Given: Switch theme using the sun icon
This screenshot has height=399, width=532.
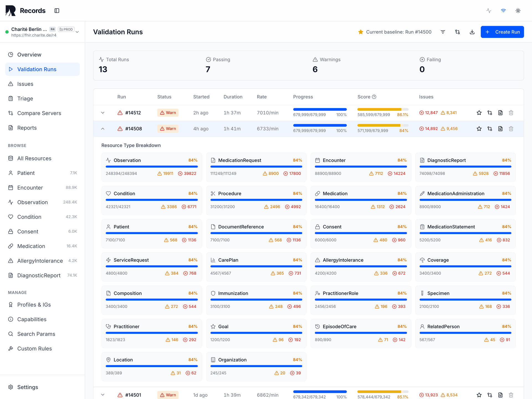Looking at the screenshot, I should [x=518, y=11].
